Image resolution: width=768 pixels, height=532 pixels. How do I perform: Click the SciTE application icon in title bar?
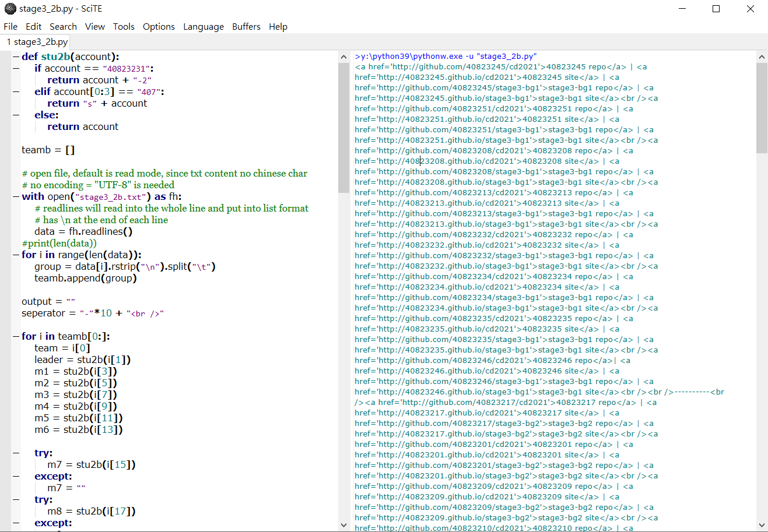click(10, 9)
